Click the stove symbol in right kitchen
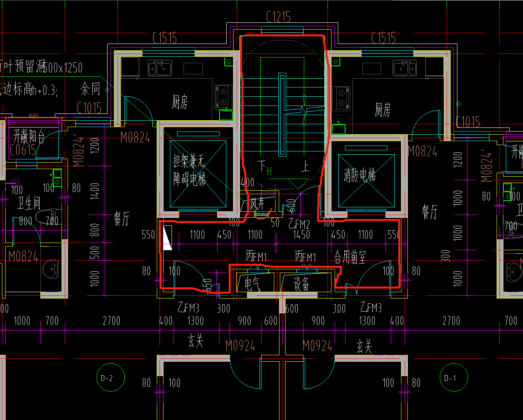 (x=341, y=98)
